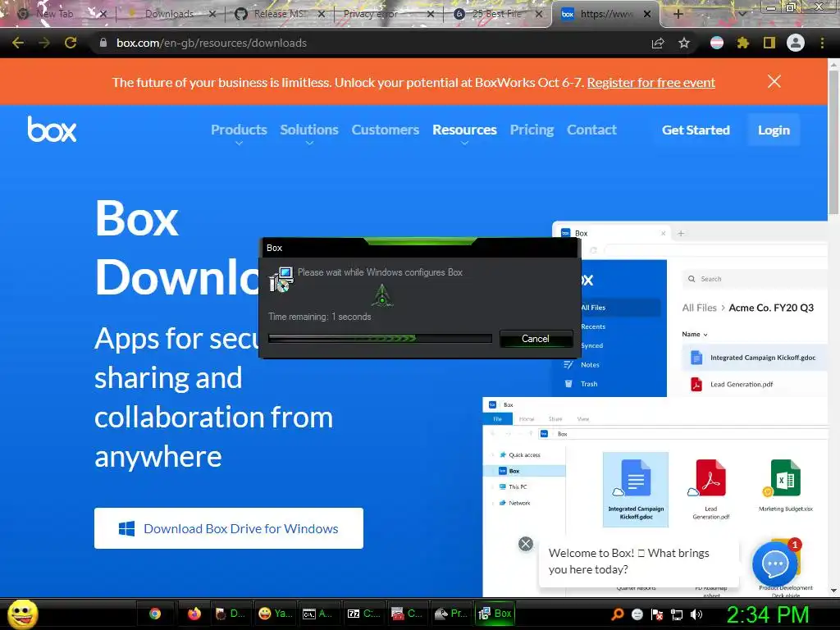Close the active box.com tab
Screen dimensions: 840x630
(647, 14)
